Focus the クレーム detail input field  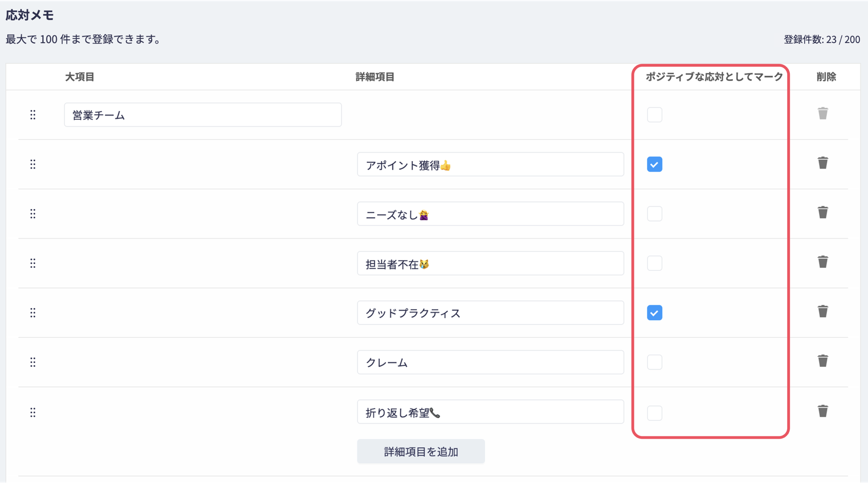[491, 362]
